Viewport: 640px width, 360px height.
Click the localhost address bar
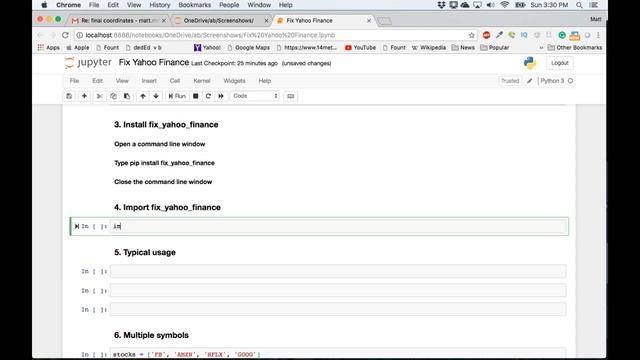pyautogui.click(x=271, y=35)
